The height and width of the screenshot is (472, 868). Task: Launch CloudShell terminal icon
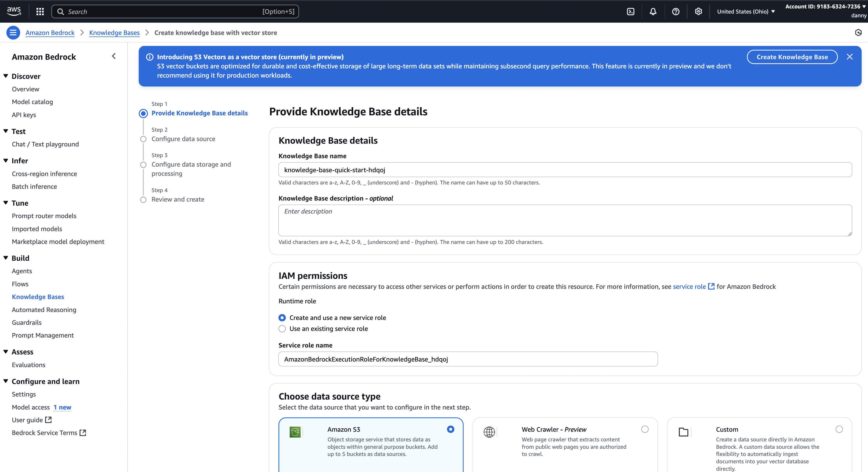[x=630, y=11]
